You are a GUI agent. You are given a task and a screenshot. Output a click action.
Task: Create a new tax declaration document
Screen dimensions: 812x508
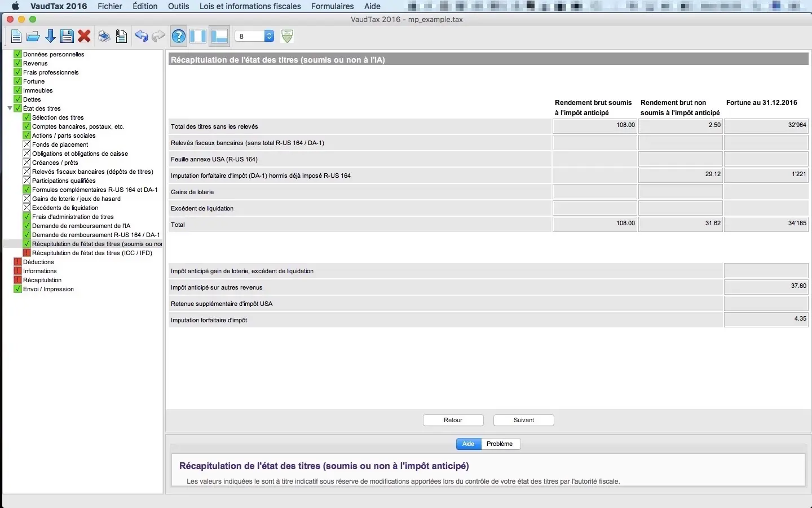16,37
